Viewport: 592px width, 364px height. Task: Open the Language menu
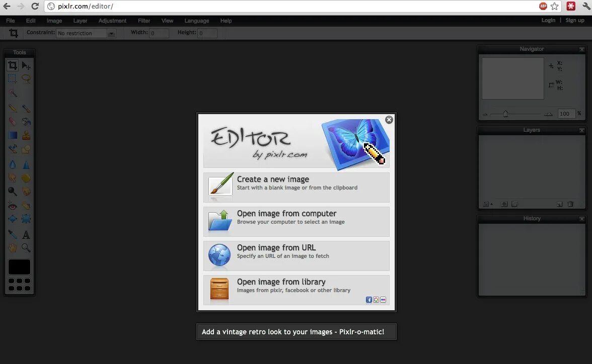click(x=197, y=21)
